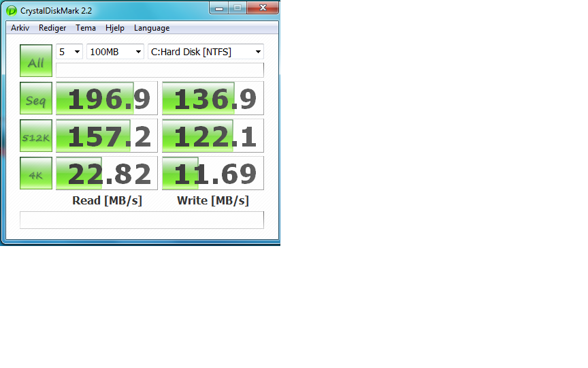Click the empty comment field at bottom
Screen dimensions: 588x368
(x=142, y=220)
